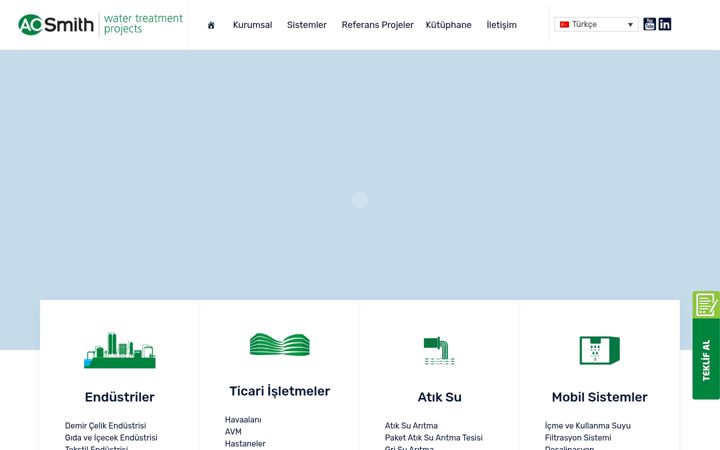This screenshot has width=720, height=450.
Task: Click the Mobil Sistemler container icon
Action: 600,350
